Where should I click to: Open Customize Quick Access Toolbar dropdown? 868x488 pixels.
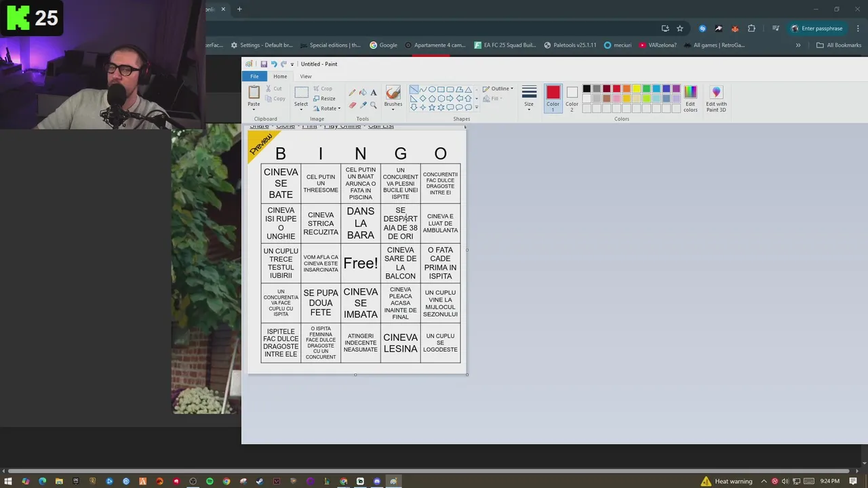click(292, 64)
